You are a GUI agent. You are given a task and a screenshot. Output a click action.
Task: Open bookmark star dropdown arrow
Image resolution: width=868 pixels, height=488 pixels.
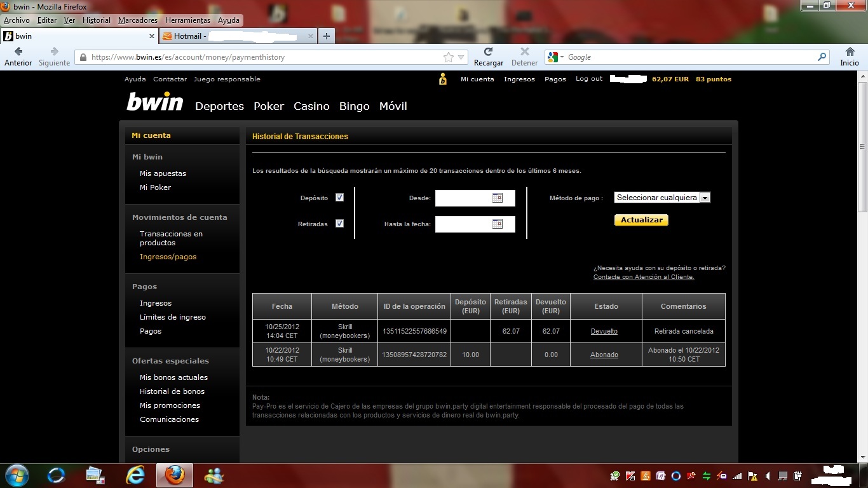pos(461,57)
